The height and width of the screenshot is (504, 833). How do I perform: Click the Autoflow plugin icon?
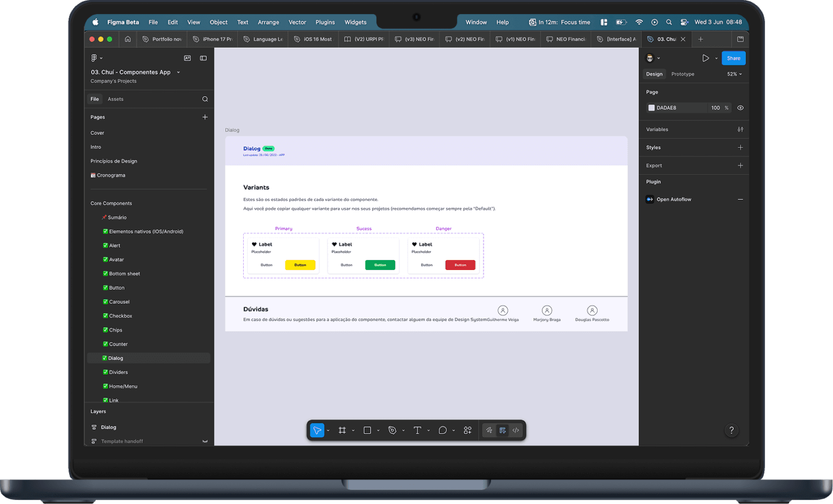(x=650, y=199)
